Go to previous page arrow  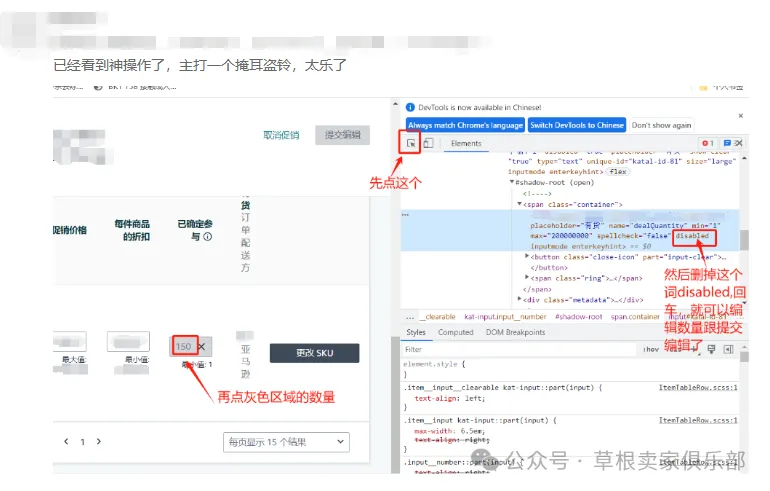click(x=66, y=441)
